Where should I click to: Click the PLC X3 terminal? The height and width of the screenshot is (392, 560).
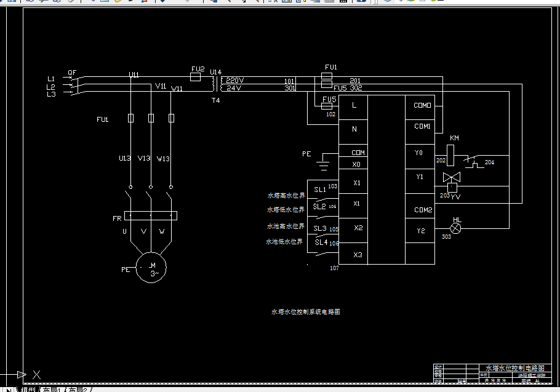click(353, 254)
